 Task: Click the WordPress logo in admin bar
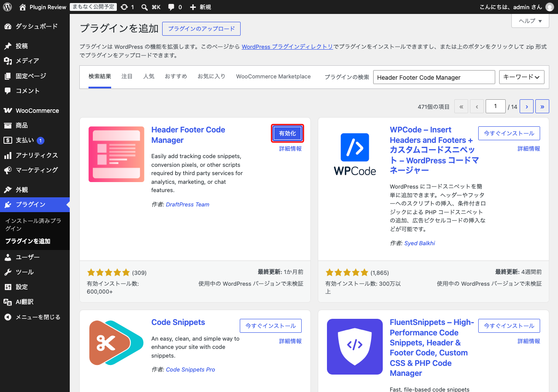click(7, 7)
